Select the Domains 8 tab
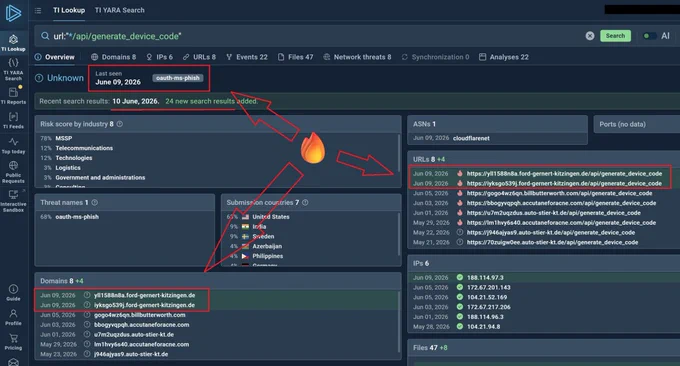 coord(114,57)
